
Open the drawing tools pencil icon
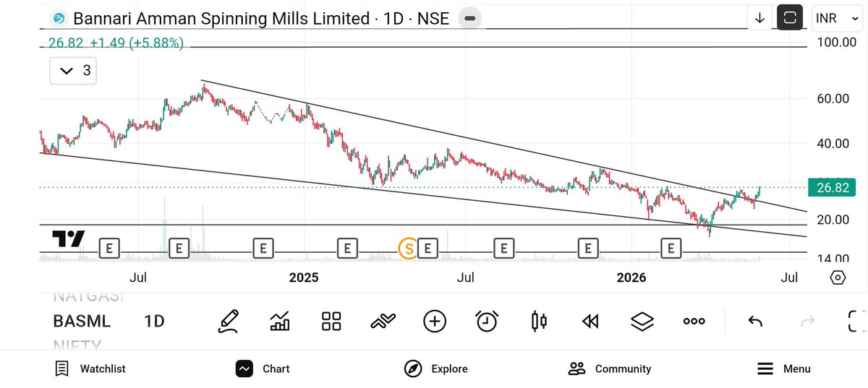[x=228, y=321]
